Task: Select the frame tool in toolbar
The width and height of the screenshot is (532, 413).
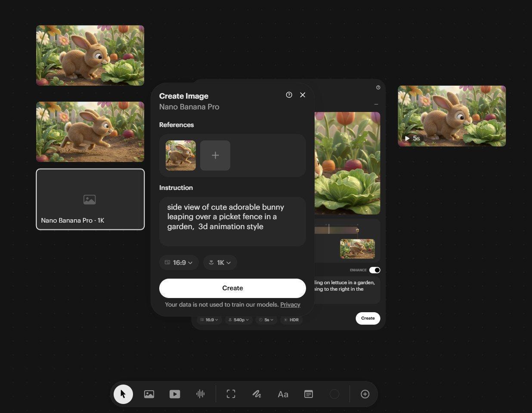Action: click(x=231, y=394)
